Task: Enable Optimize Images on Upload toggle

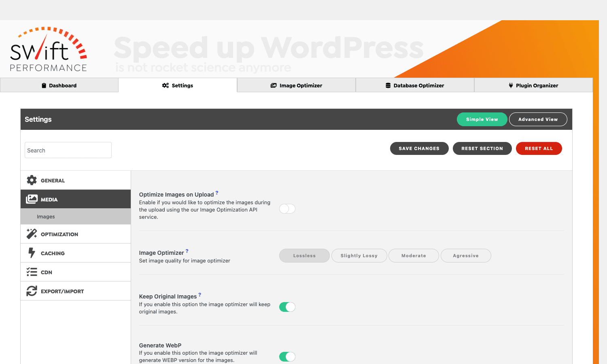Action: point(287,209)
